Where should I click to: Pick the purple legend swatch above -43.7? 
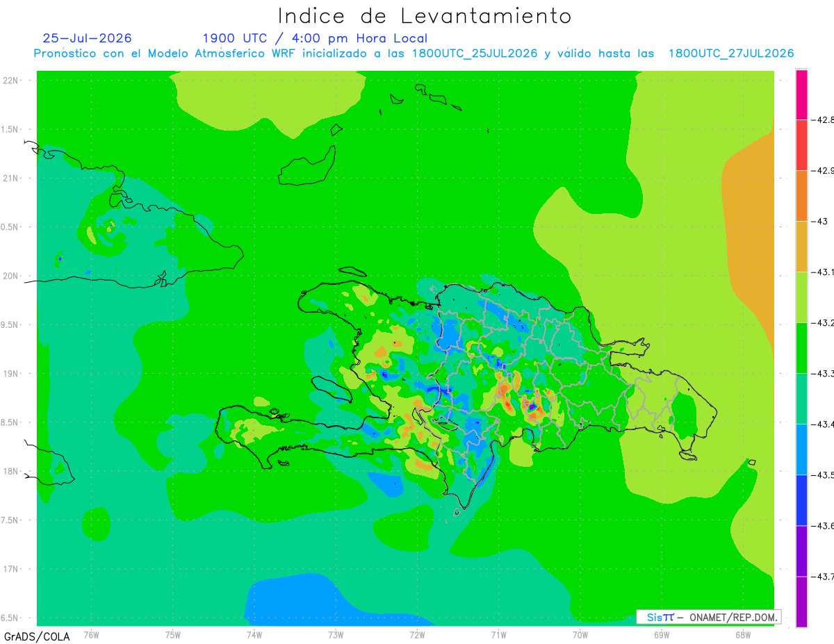click(x=801, y=551)
